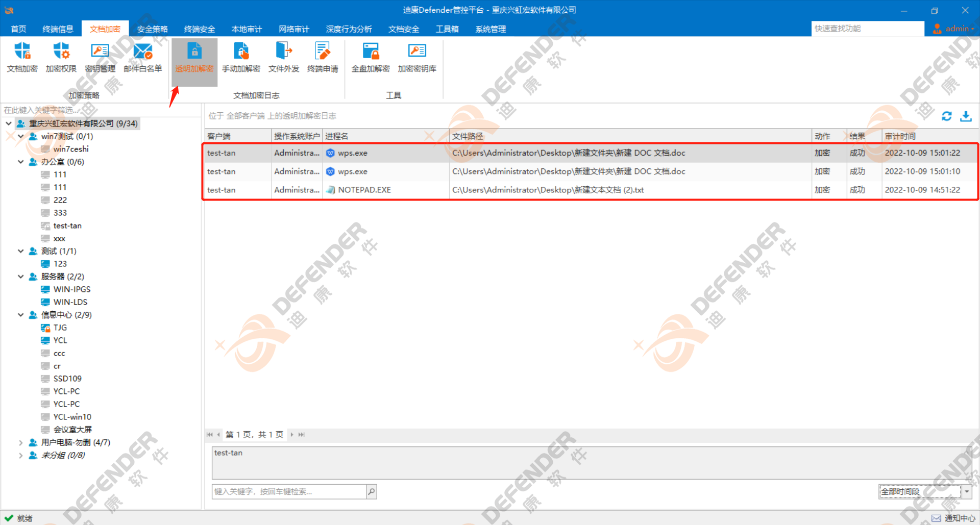Image resolution: width=980 pixels, height=525 pixels.
Task: Switch to the 深度行为分析 tab
Action: pyautogui.click(x=349, y=29)
